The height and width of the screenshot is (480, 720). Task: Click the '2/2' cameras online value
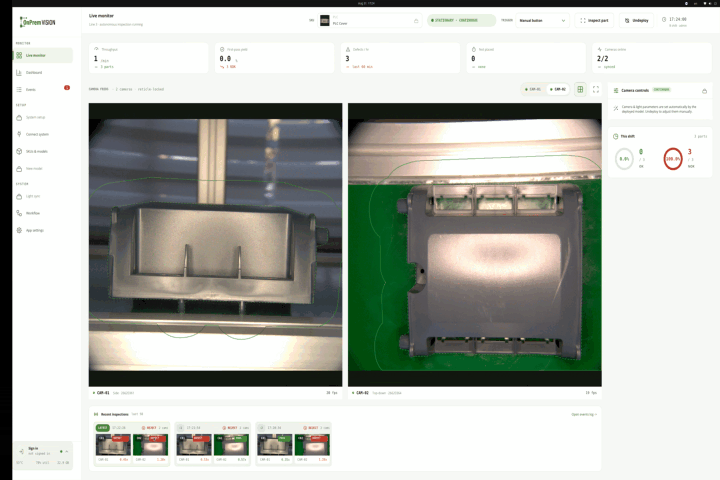pyautogui.click(x=602, y=59)
